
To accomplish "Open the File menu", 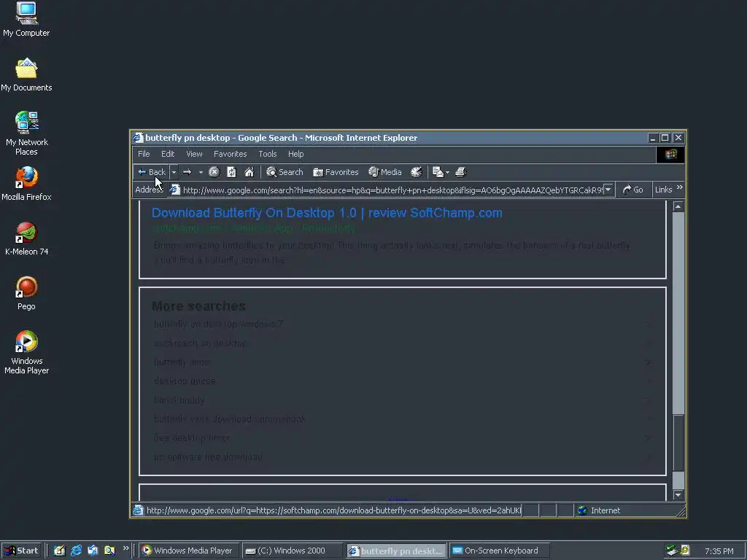I will [144, 154].
